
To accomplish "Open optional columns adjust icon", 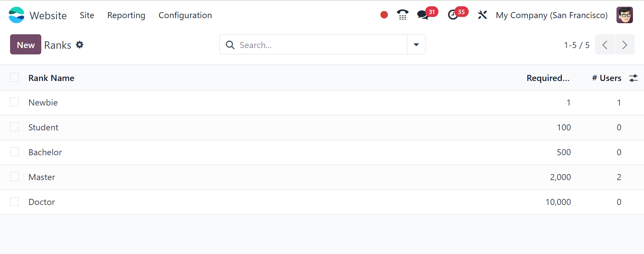I will coord(633,78).
